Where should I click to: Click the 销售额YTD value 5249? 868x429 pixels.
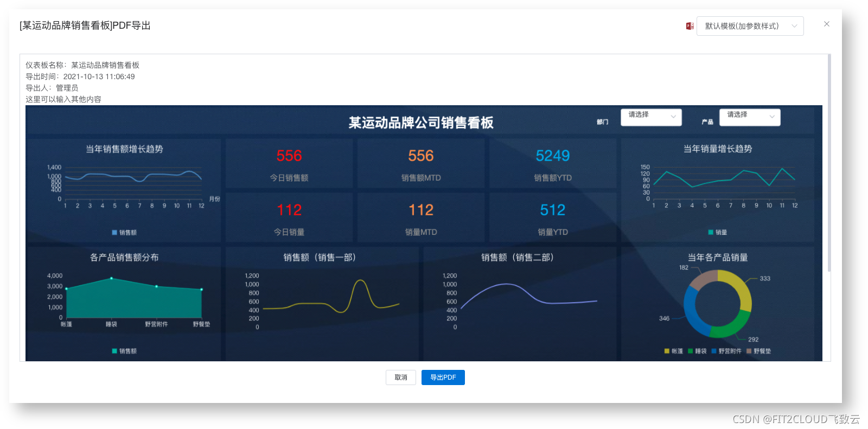(553, 156)
